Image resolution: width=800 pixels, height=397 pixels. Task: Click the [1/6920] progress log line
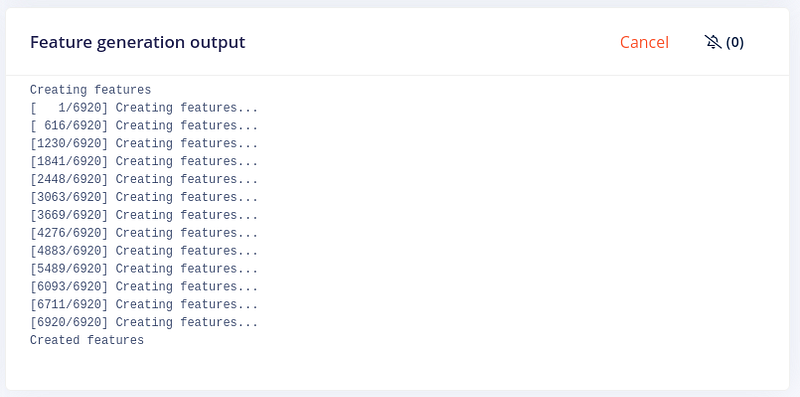point(144,108)
